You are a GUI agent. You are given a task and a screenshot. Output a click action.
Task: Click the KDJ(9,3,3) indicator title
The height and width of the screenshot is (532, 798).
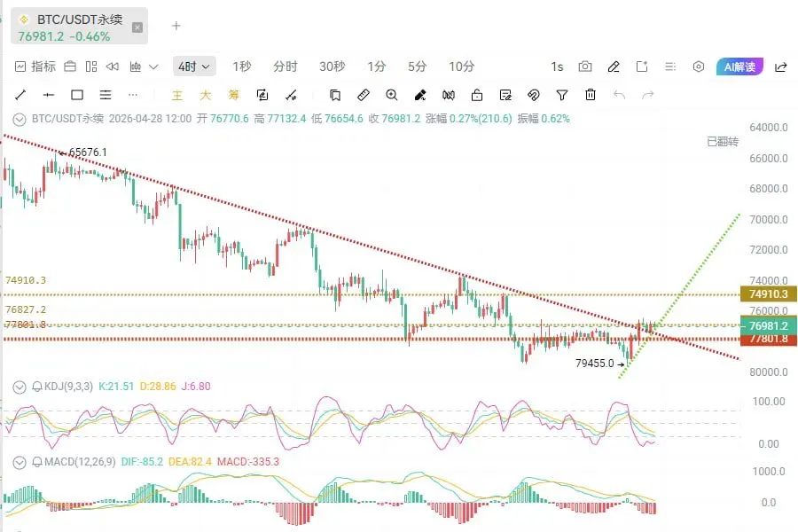(68, 387)
